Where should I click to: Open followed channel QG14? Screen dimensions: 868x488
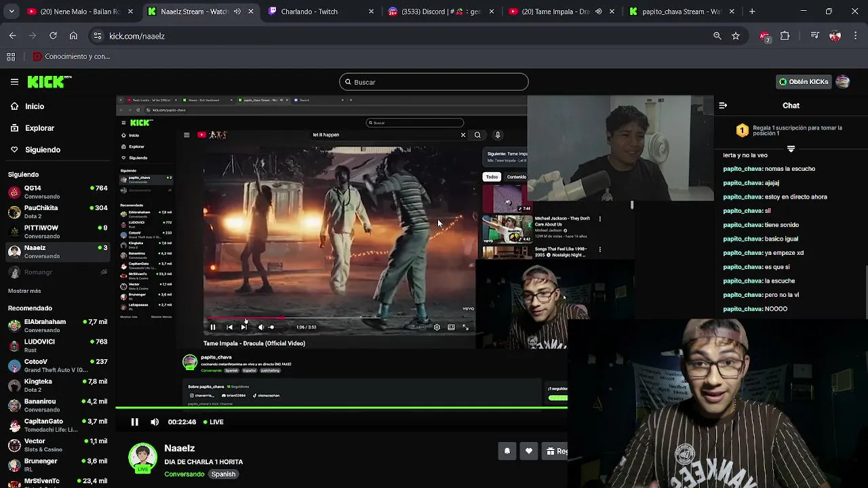point(58,192)
